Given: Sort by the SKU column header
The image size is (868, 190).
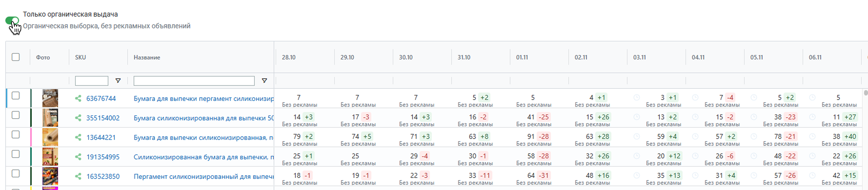Looking at the screenshot, I should pos(81,57).
